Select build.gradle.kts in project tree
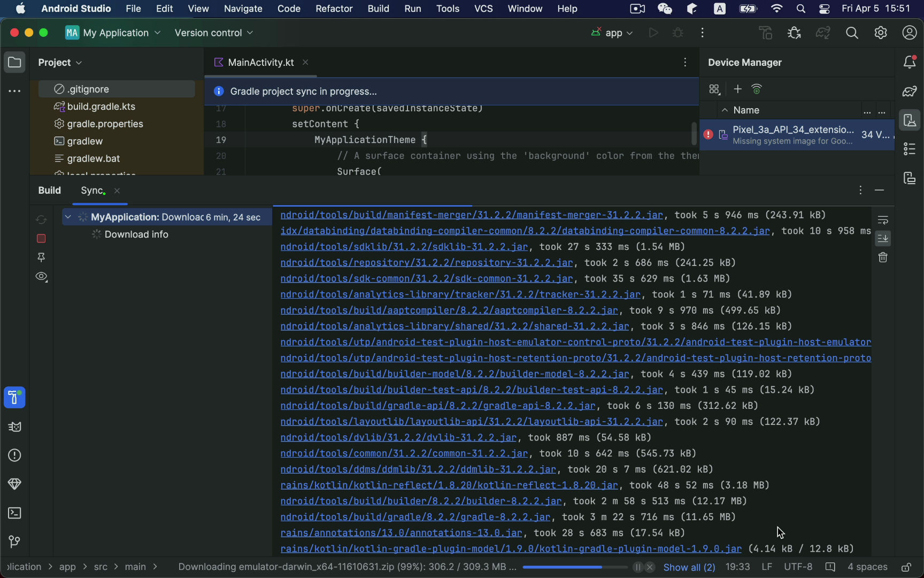The height and width of the screenshot is (578, 924). pos(101,107)
